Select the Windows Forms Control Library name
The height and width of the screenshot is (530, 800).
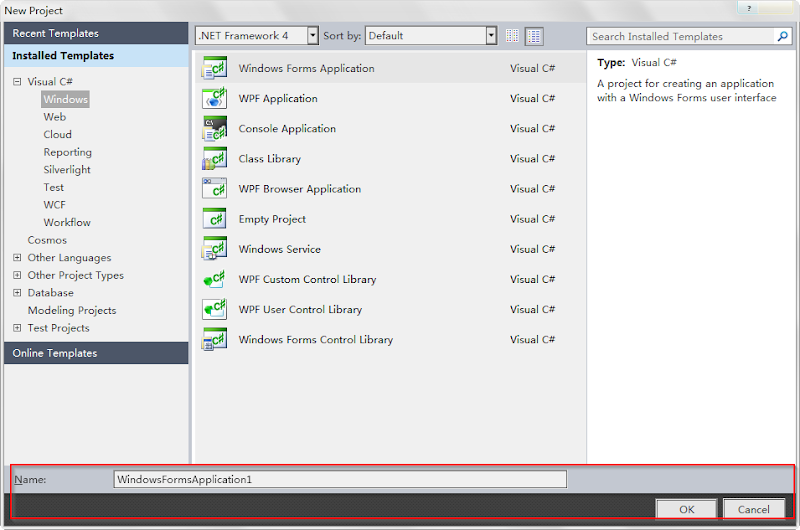point(315,339)
